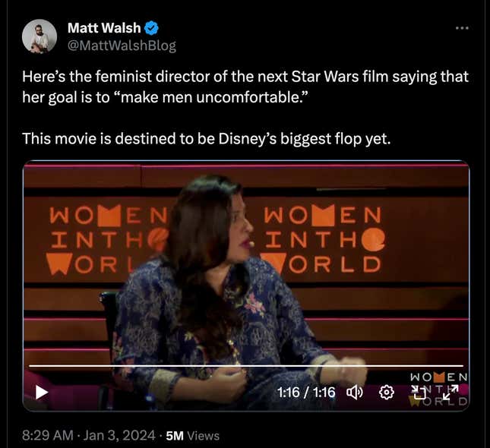Open the tweet's more options menu

[461, 28]
